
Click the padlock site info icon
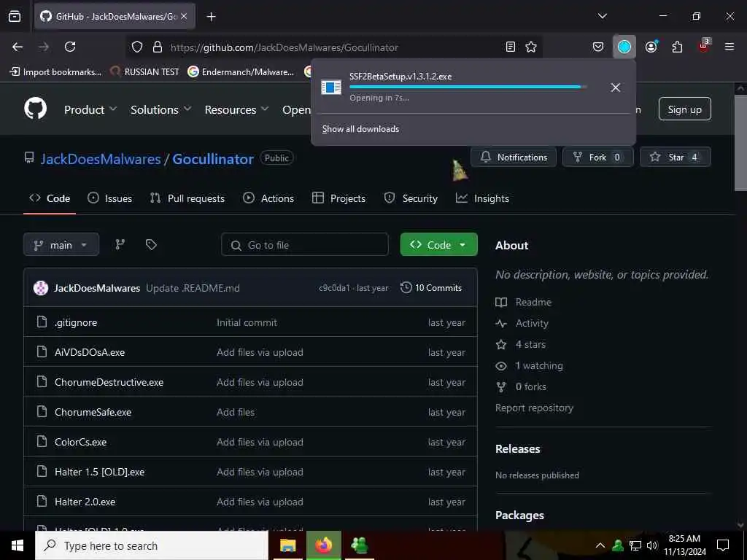(x=158, y=47)
